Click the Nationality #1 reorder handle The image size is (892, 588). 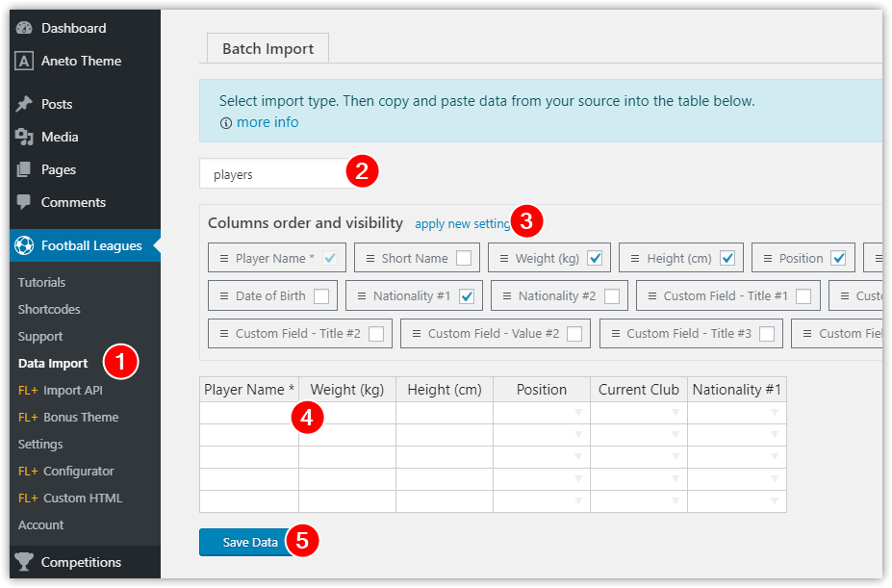[x=362, y=296]
